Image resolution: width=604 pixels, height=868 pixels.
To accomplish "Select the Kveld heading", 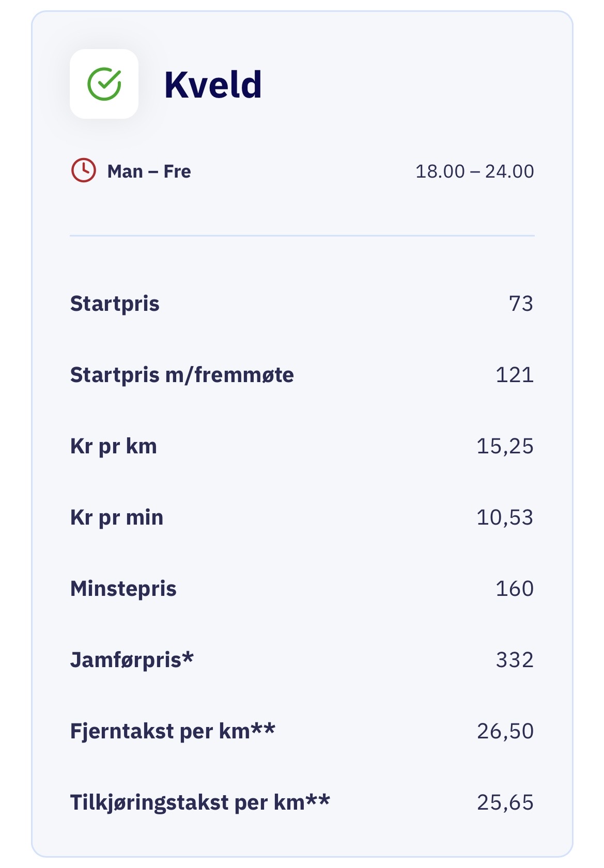I will (x=213, y=85).
